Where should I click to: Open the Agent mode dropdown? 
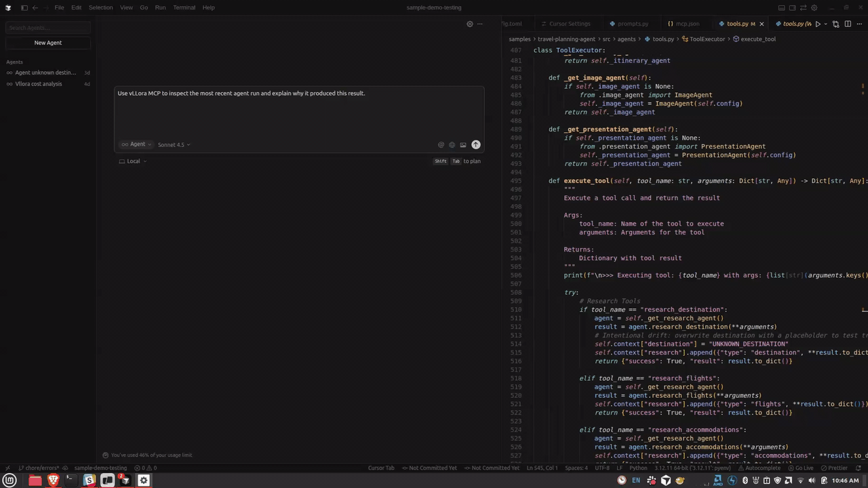(136, 144)
